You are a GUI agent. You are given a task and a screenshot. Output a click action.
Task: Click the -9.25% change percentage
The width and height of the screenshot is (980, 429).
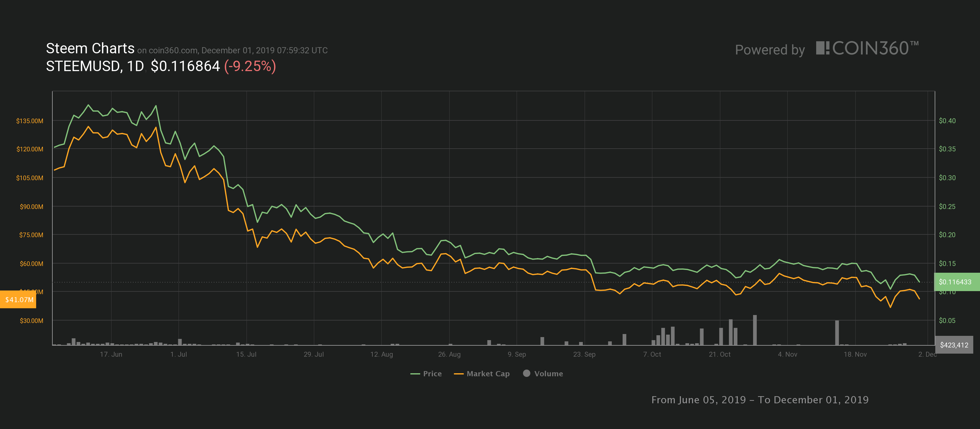[250, 66]
